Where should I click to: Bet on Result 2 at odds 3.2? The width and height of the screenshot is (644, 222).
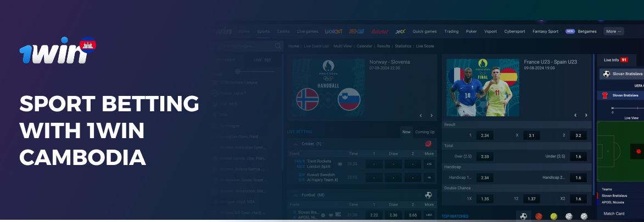point(578,135)
